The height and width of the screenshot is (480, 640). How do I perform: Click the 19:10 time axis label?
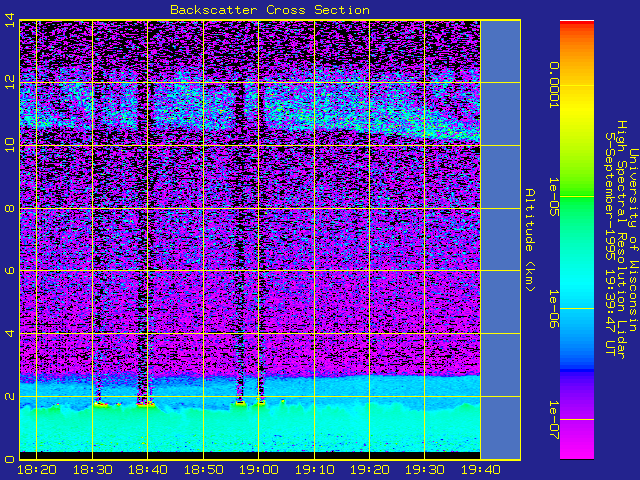(x=314, y=470)
